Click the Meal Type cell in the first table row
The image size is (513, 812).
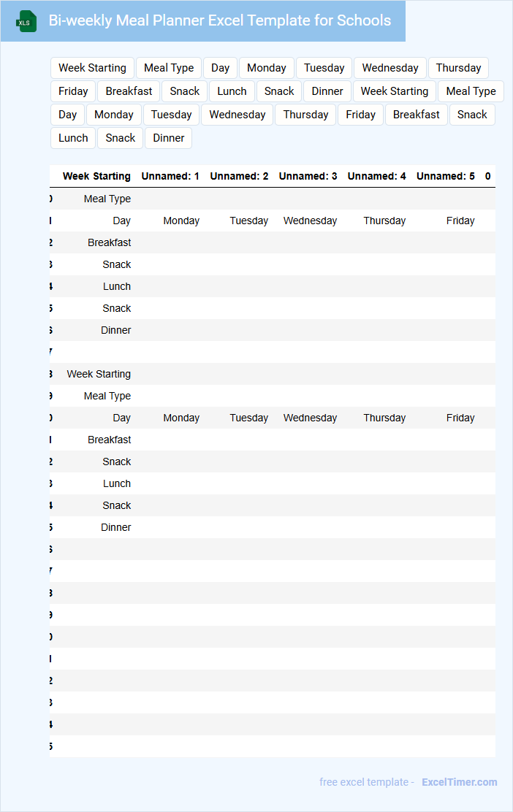(x=107, y=199)
